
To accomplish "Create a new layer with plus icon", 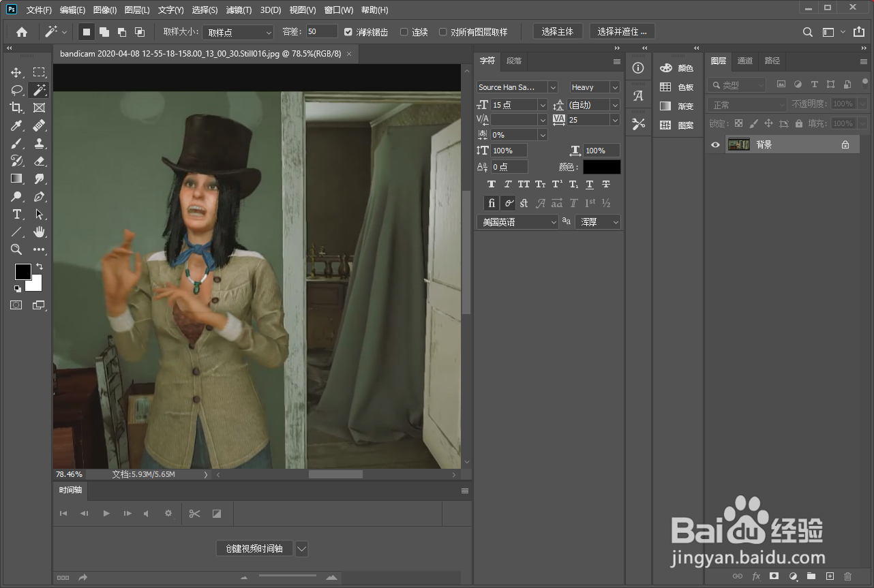I will (x=830, y=576).
